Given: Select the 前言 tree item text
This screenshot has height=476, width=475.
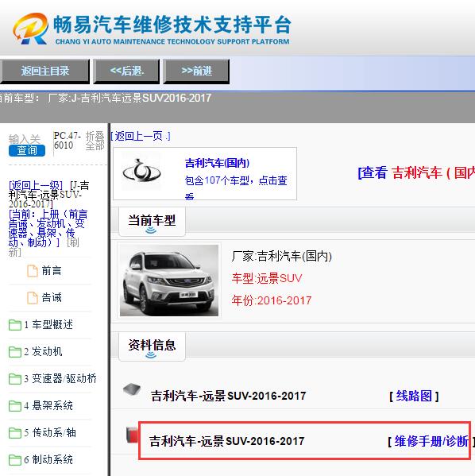Looking at the screenshot, I should coord(52,270).
